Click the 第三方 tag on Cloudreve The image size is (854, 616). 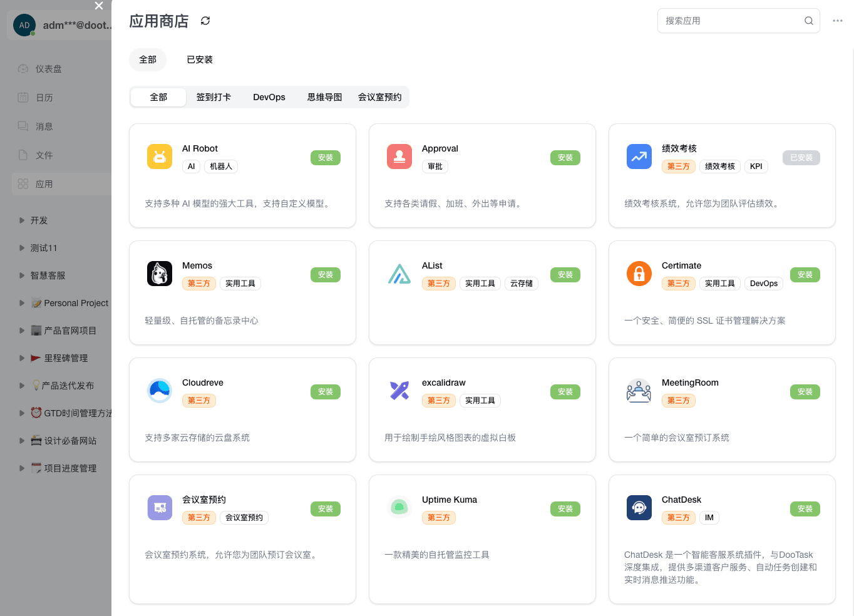199,401
